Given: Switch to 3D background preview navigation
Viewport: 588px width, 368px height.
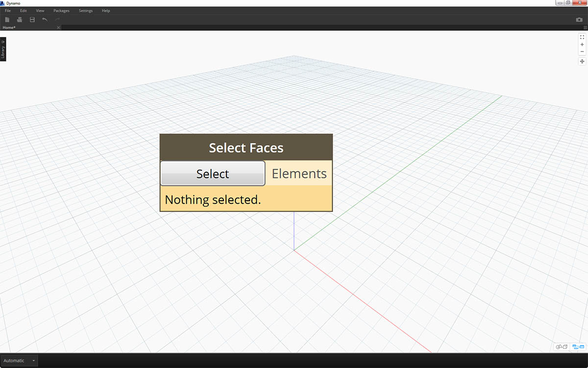Looking at the screenshot, I should tap(562, 347).
